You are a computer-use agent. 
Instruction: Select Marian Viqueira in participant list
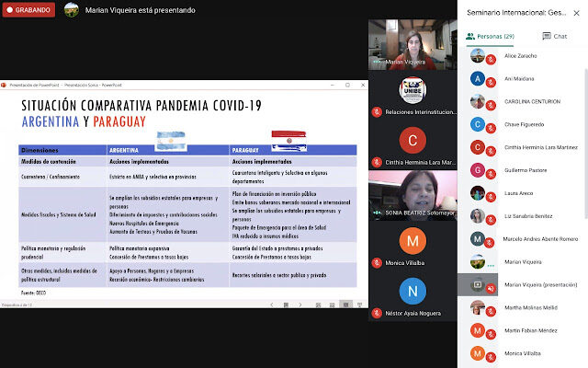coord(523,262)
